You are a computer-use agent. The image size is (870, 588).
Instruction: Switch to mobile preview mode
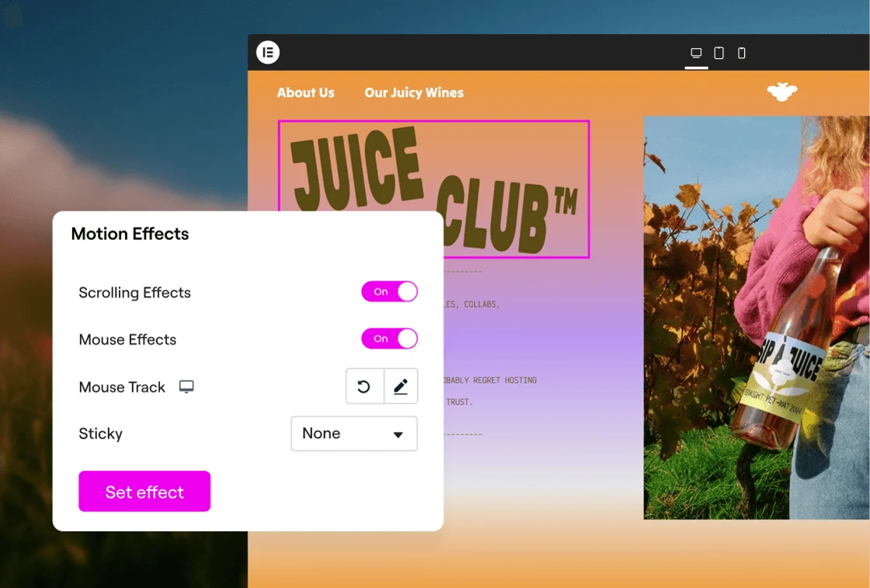point(741,54)
